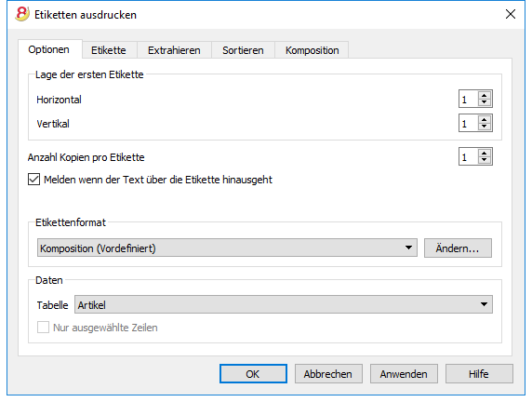Click inside the Horizontal number field
This screenshot has height=402, width=532.
coord(469,100)
